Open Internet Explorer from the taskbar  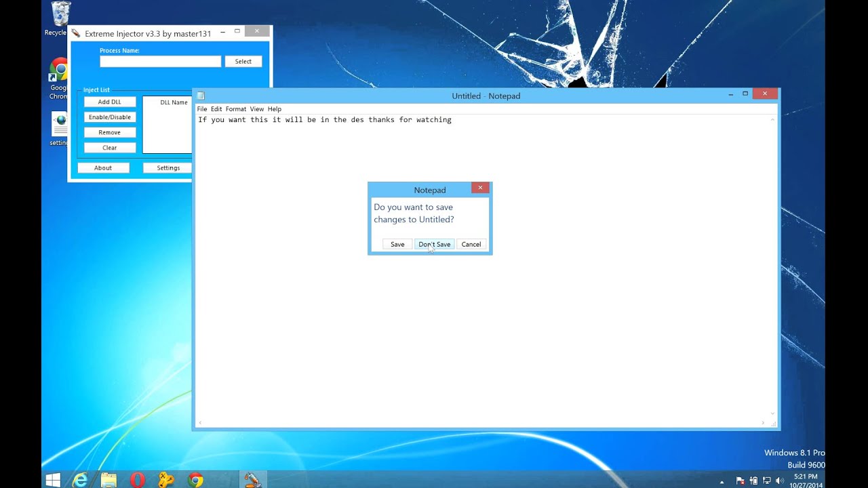click(81, 480)
